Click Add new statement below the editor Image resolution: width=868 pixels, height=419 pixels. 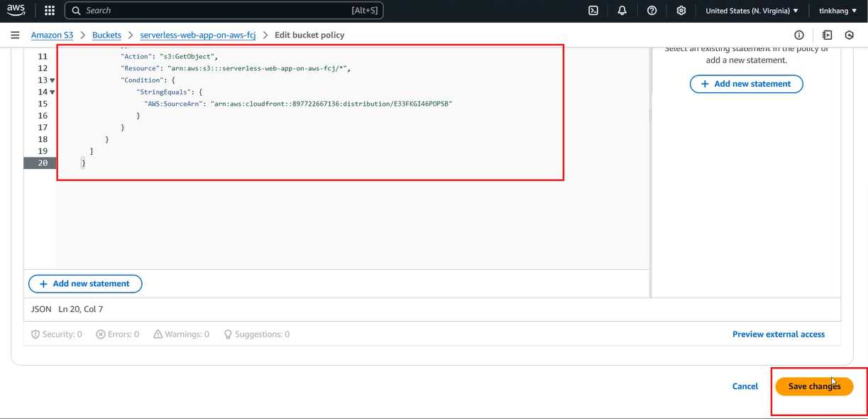(x=85, y=283)
